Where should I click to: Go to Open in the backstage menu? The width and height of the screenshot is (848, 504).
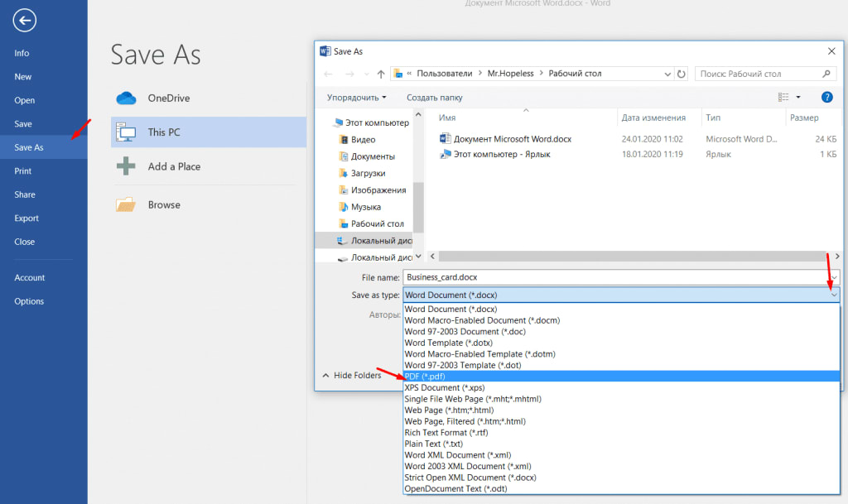24,100
